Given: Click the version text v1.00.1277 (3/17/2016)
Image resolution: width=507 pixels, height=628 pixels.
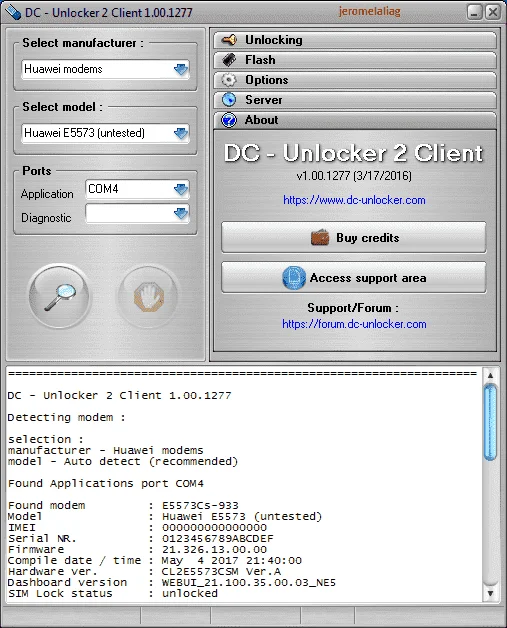Looking at the screenshot, I should (354, 175).
